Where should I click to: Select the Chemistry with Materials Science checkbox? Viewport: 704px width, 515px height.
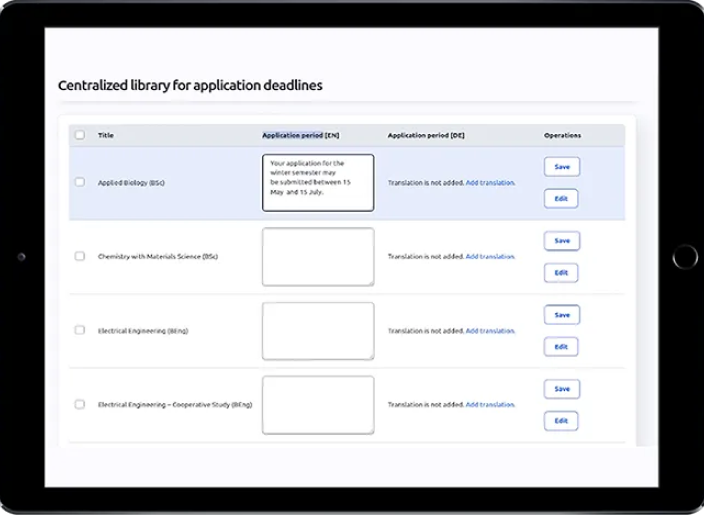80,256
